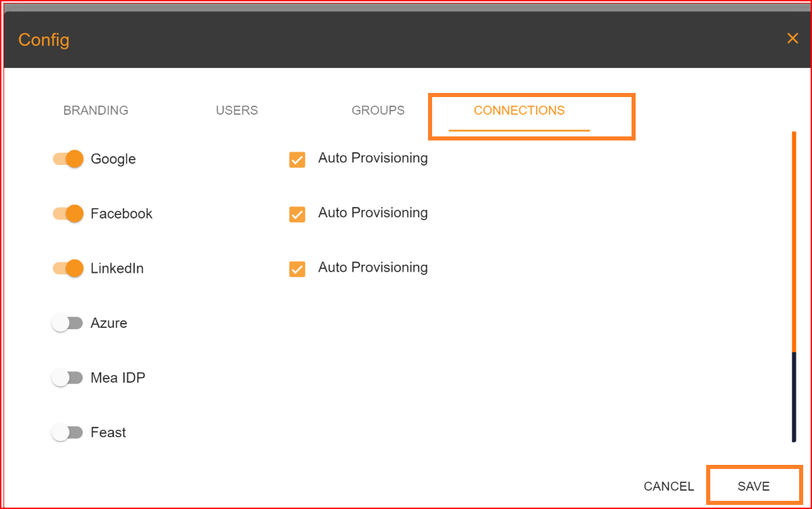
Task: Click the Cancel button
Action: (x=669, y=486)
